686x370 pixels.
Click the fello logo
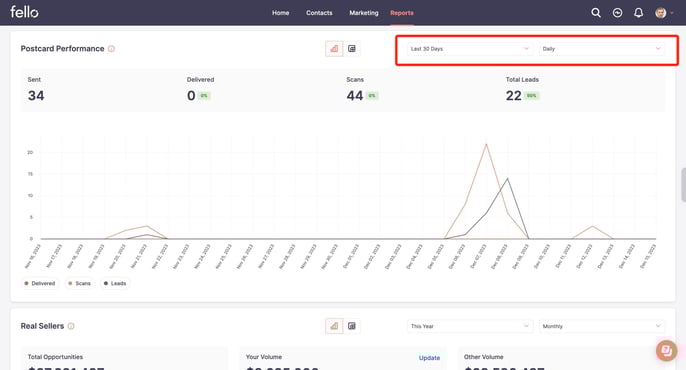coord(24,12)
